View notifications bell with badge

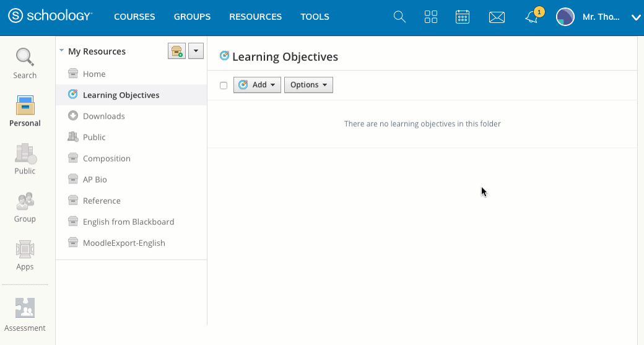click(x=532, y=17)
